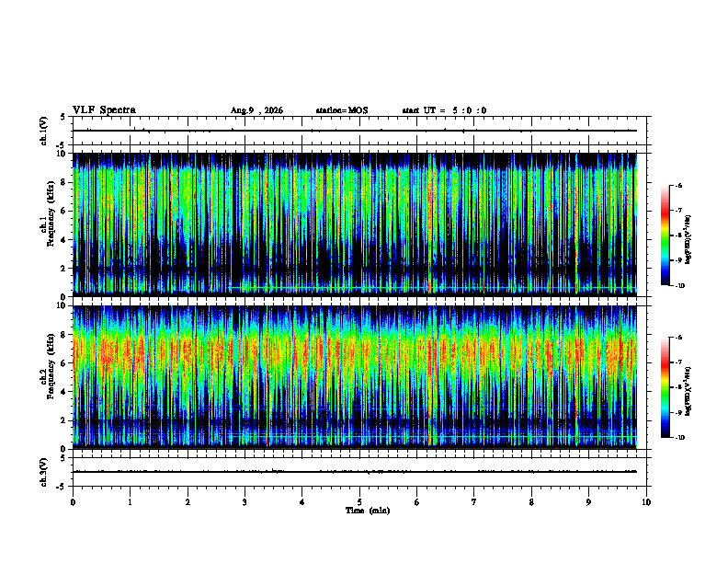Click time axis tick label 9
Image resolution: width=728 pixels, height=563 pixels.
[x=588, y=502]
